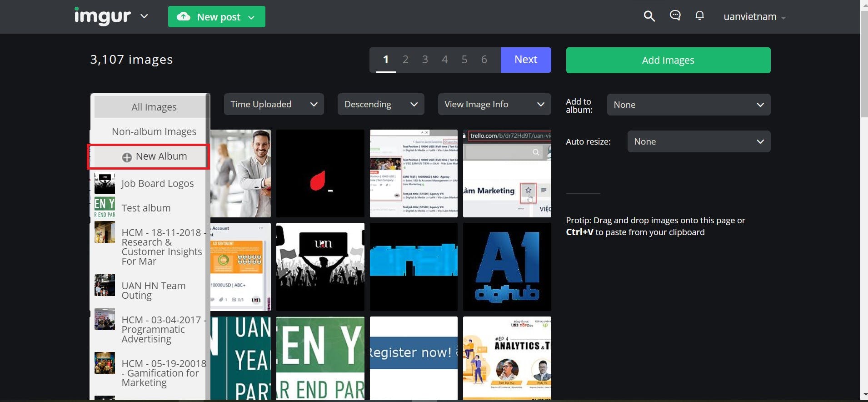Select the Register now banner image
868x402 pixels.
pyautogui.click(x=414, y=358)
